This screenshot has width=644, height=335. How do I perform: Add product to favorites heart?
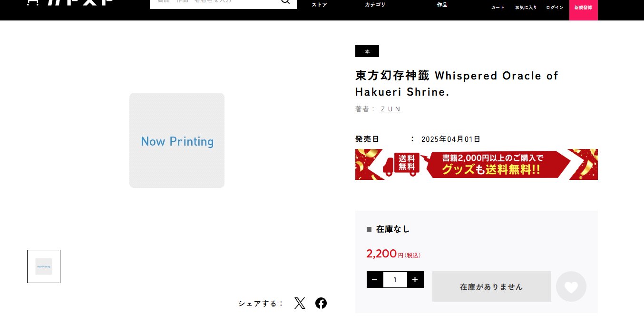coord(571,286)
